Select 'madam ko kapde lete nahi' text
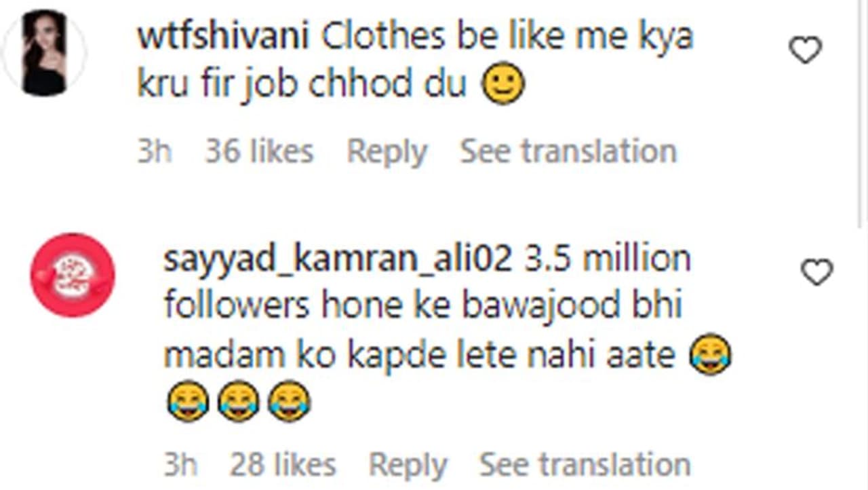 click(x=387, y=355)
